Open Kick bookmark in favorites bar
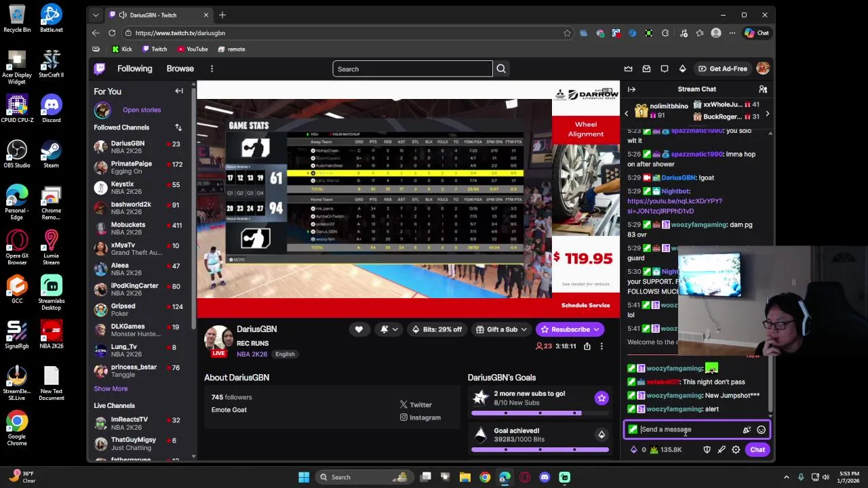Image resolution: width=868 pixels, height=488 pixels. [122, 49]
